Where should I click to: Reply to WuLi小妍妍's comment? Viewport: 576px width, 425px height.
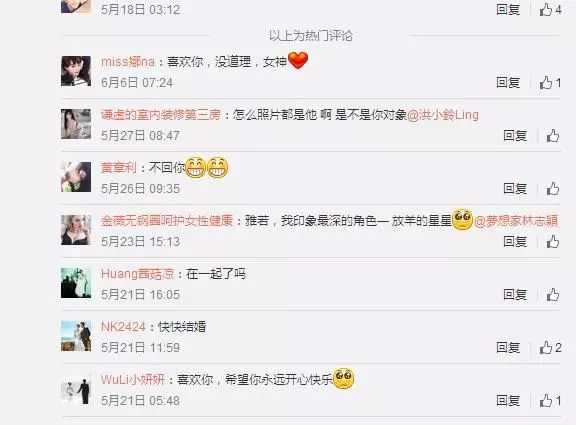coord(508,400)
